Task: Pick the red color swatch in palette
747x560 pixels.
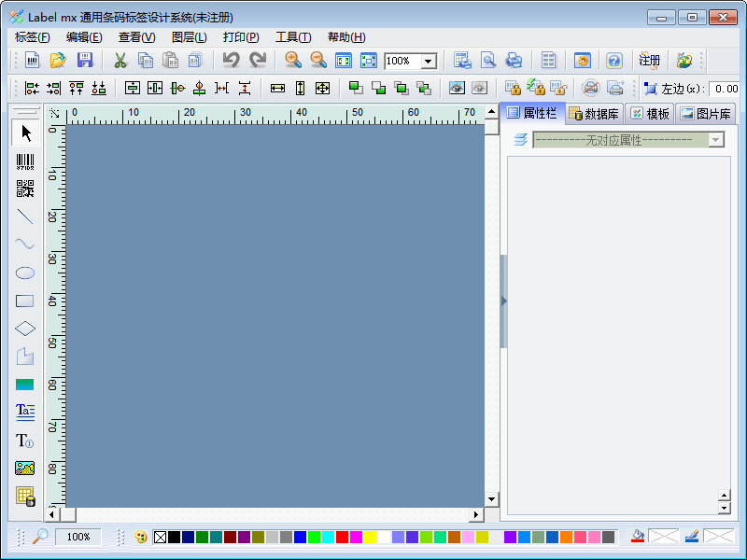Action: click(x=343, y=538)
